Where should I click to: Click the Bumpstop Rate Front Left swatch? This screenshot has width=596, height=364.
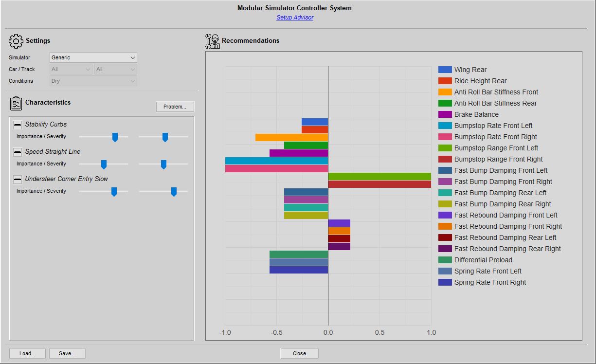[x=445, y=126]
